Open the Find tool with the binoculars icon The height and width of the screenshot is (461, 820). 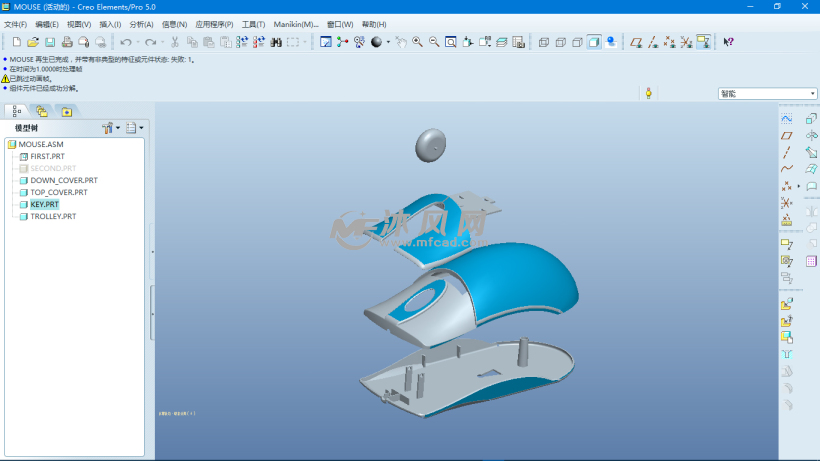(x=276, y=42)
